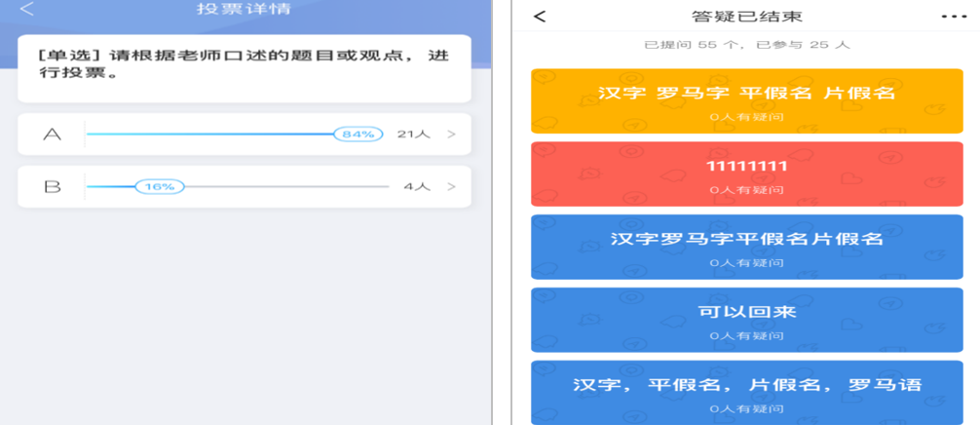The height and width of the screenshot is (425, 980).
Task: Expand option A voter details chevron
Action: (x=451, y=135)
